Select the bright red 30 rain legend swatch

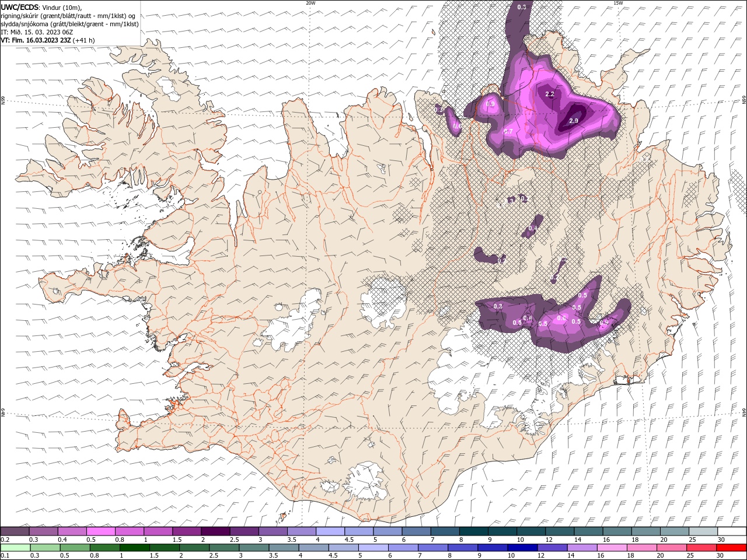tap(731, 548)
